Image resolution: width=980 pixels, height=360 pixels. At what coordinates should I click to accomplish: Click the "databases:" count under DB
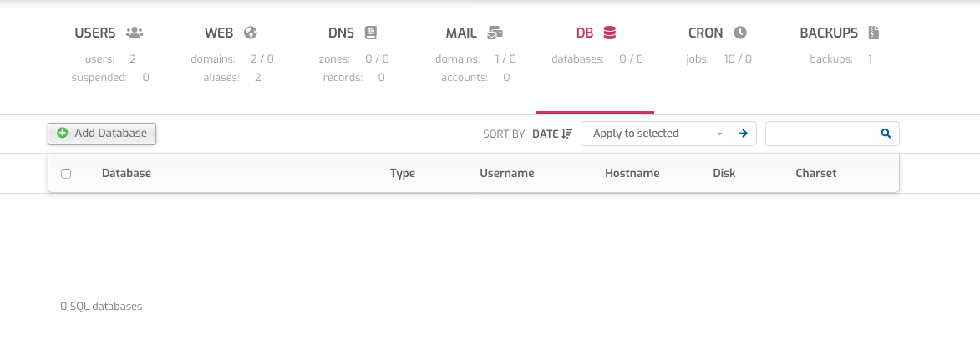click(x=597, y=59)
